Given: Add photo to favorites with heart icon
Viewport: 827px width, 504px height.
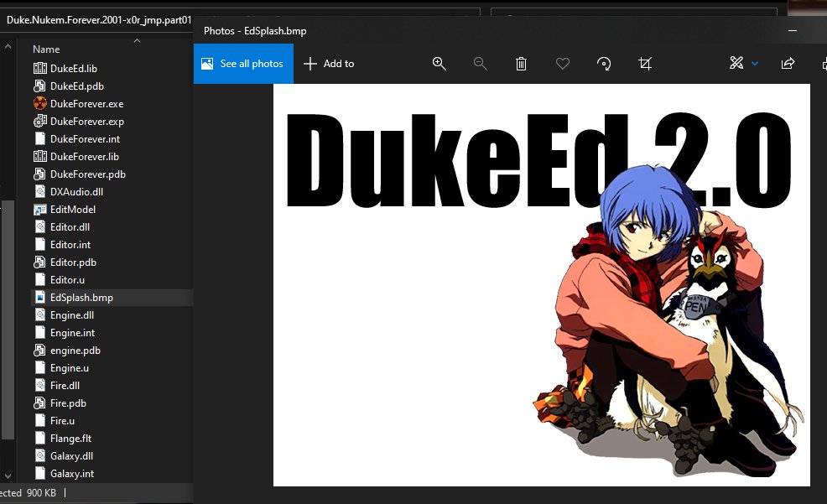Looking at the screenshot, I should click(x=563, y=64).
